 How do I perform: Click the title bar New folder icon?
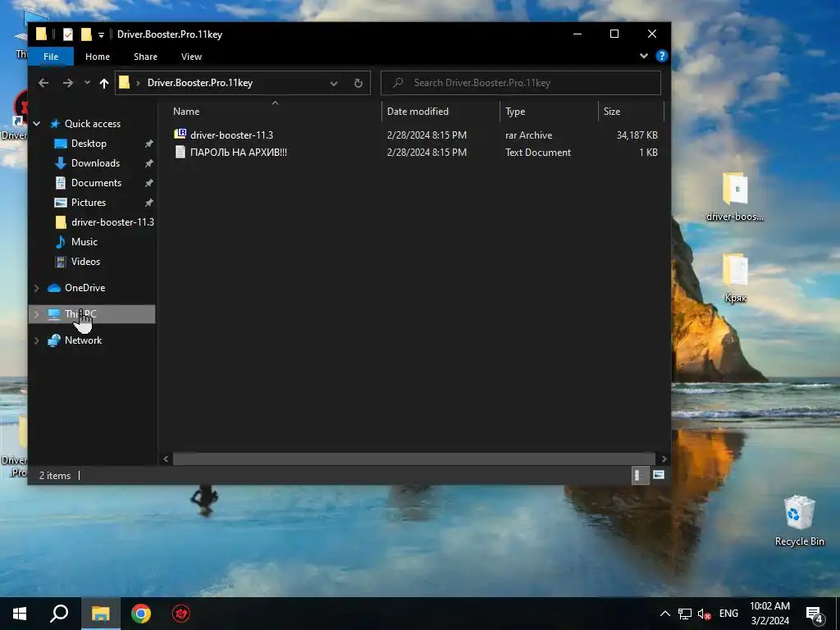click(85, 34)
